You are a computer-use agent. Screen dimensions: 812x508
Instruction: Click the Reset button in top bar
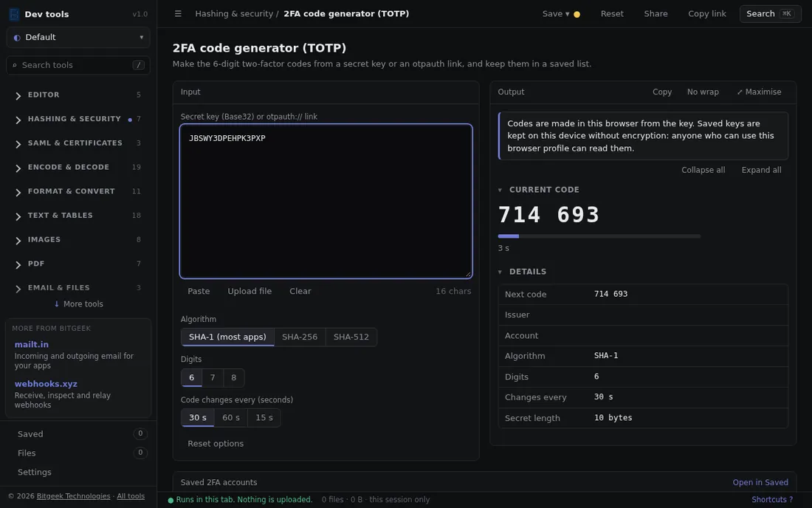612,14
